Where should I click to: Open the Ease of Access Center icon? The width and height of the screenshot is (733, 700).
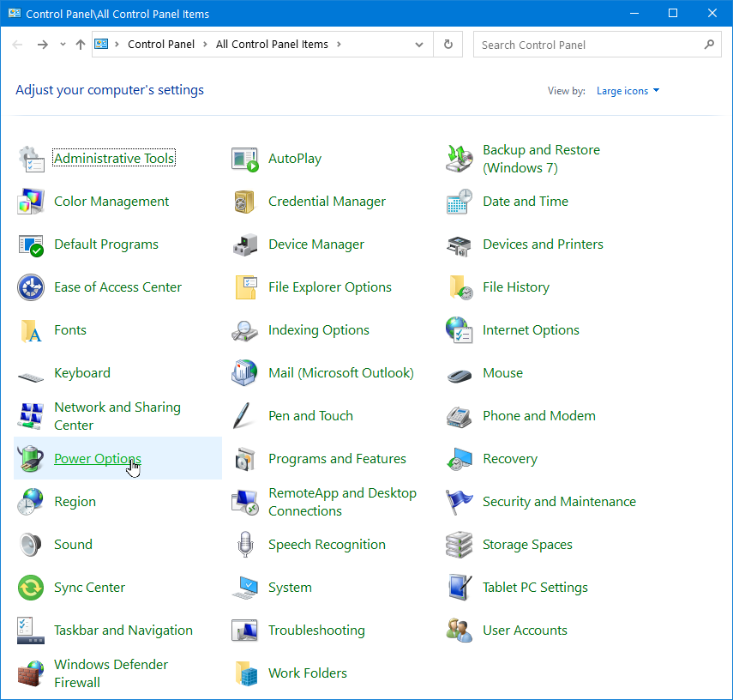click(x=31, y=287)
